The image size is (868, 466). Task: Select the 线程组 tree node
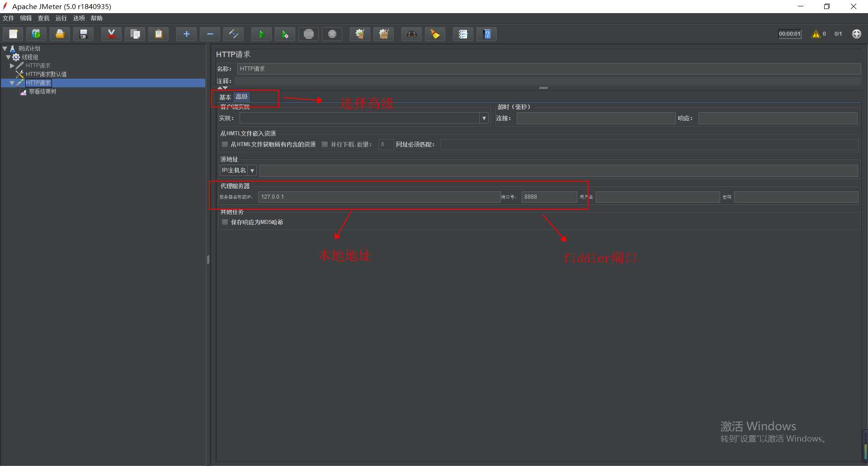[x=30, y=57]
